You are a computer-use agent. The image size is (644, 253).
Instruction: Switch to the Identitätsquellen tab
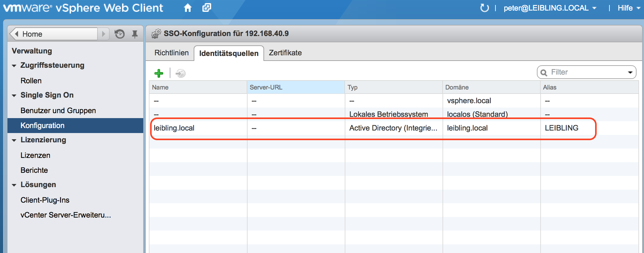[229, 53]
